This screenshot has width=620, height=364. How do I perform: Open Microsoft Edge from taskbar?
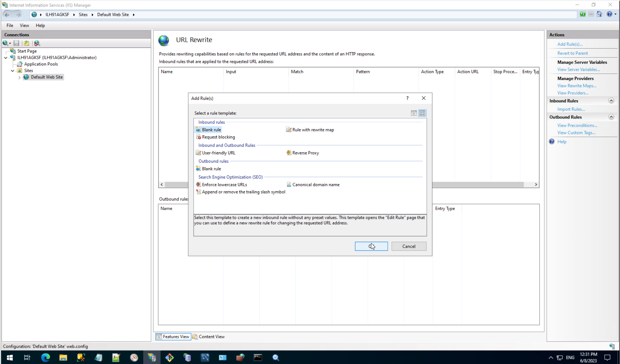coord(45,357)
